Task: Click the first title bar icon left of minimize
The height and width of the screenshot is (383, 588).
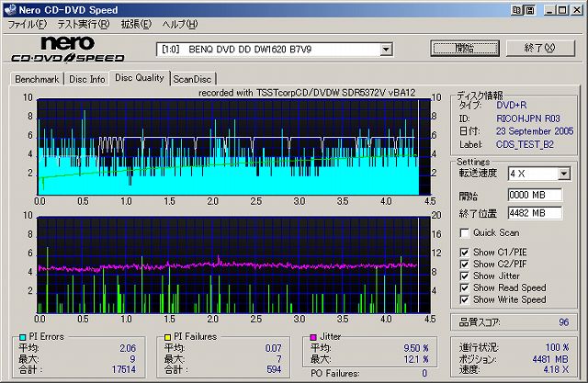Action: [x=516, y=10]
